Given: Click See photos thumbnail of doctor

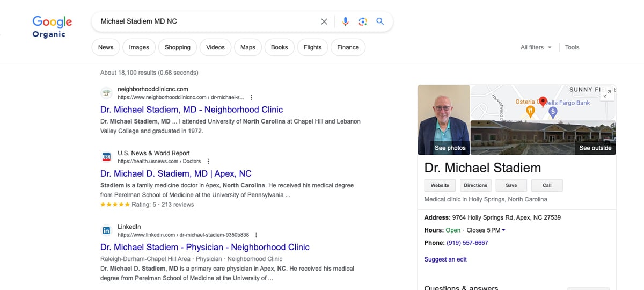Looking at the screenshot, I should click(x=444, y=120).
